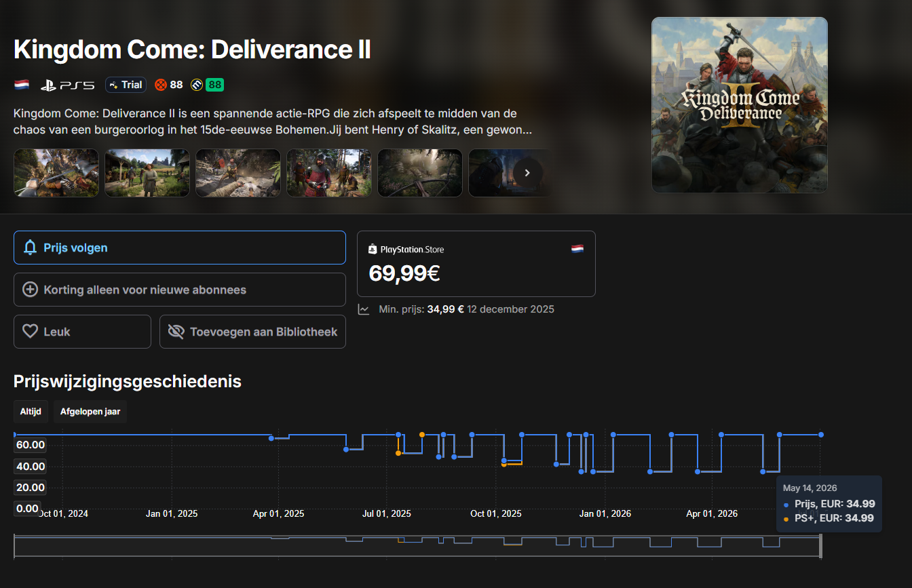The width and height of the screenshot is (912, 588).
Task: Open the fifth screenshot thumbnail
Action: 420,173
